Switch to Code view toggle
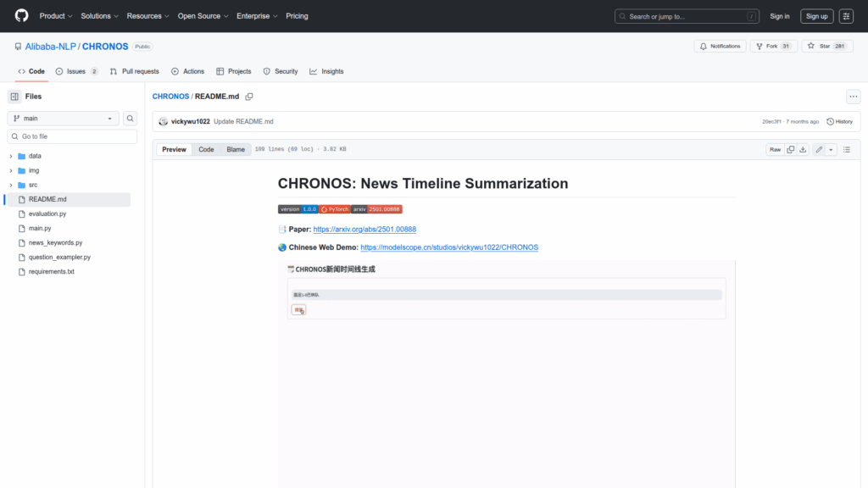Screen dimensions: 868x488 [206, 149]
